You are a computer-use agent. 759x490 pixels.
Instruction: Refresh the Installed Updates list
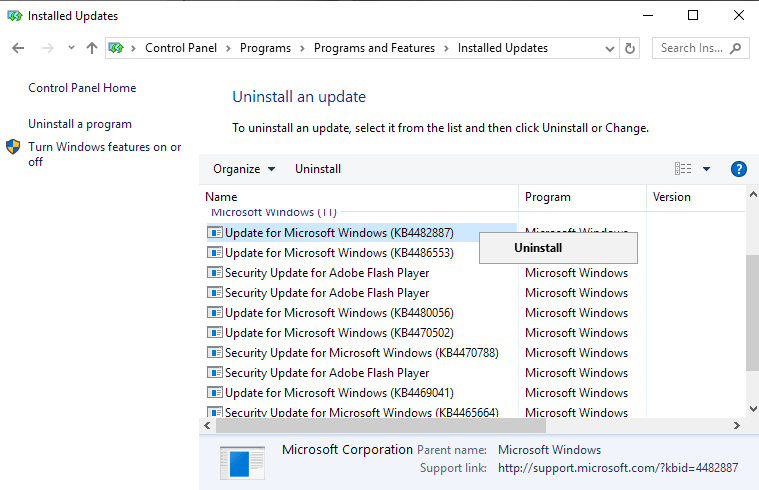coord(630,48)
